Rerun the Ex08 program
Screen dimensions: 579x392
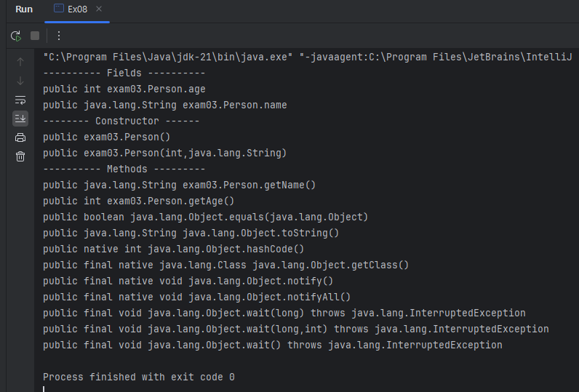16,36
